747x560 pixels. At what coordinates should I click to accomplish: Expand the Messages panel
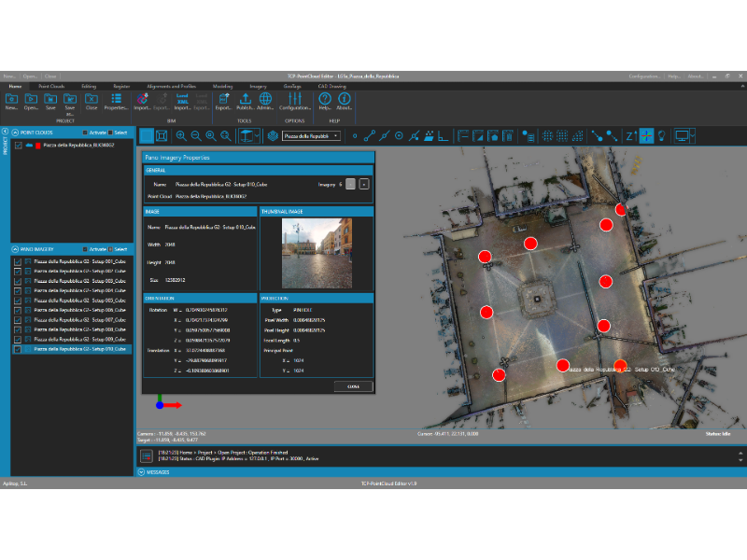(142, 472)
